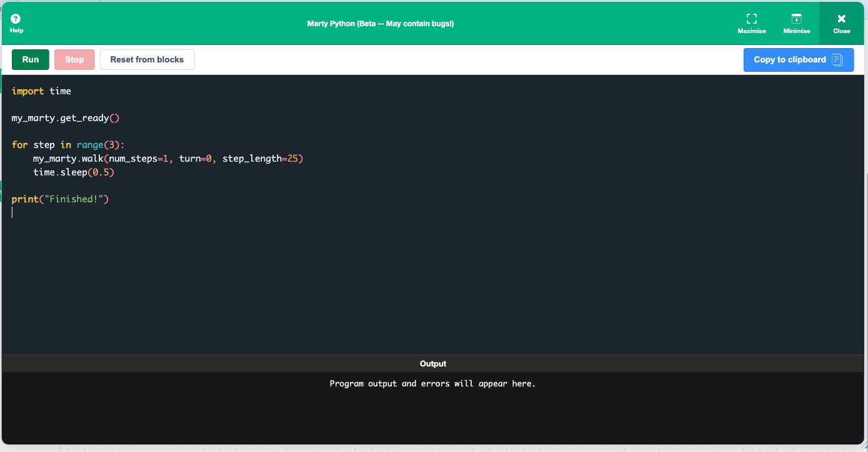Close the Marty Python editor

pyautogui.click(x=841, y=24)
